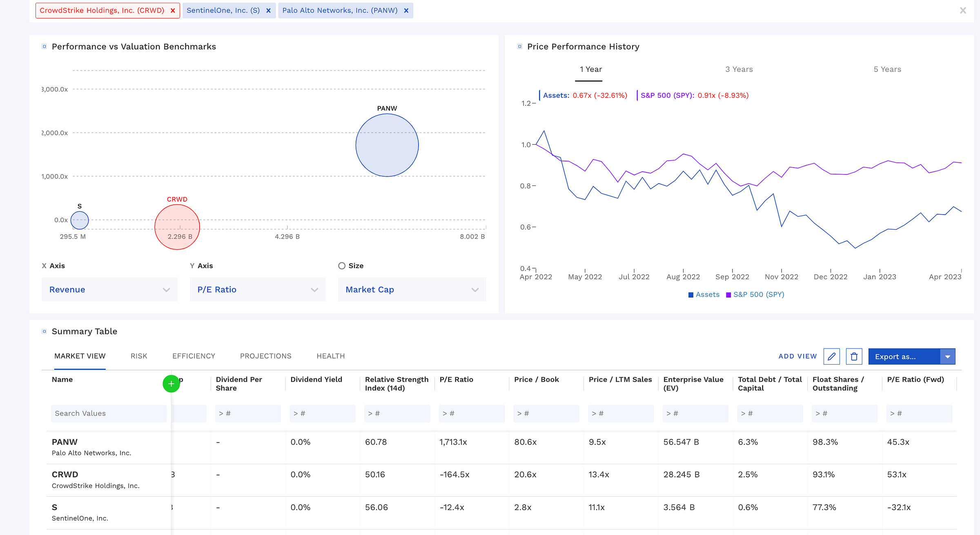The width and height of the screenshot is (980, 535).
Task: Open RISK tab
Action: [139, 356]
